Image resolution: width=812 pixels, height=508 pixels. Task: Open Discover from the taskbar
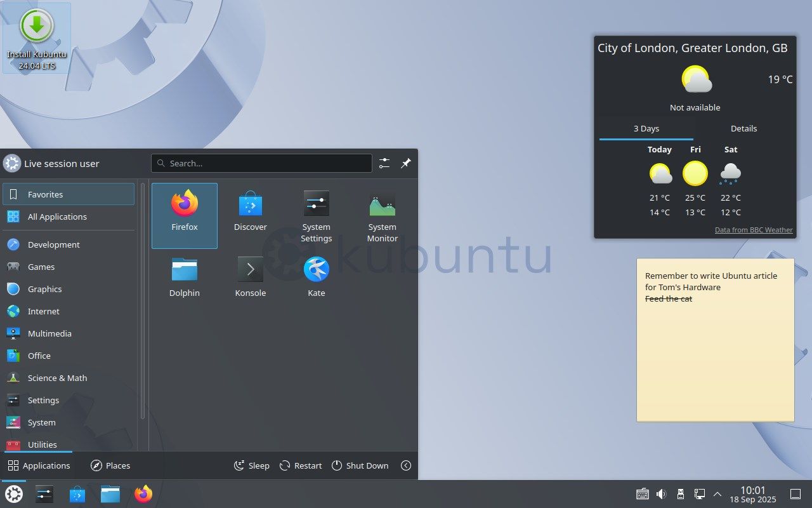(x=77, y=494)
